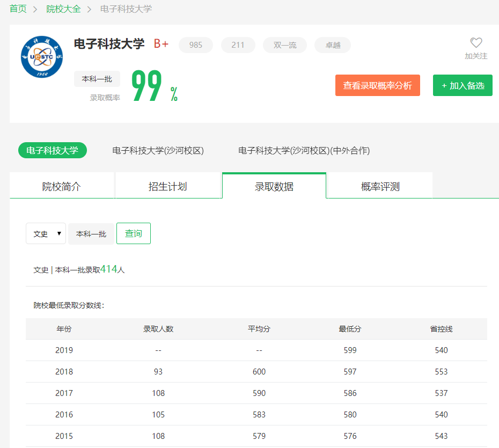Click the 2015 year cell

coord(64,436)
